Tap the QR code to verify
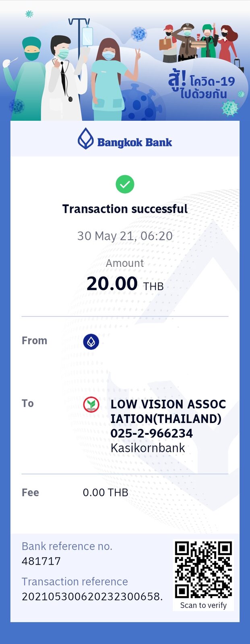 (x=203, y=570)
